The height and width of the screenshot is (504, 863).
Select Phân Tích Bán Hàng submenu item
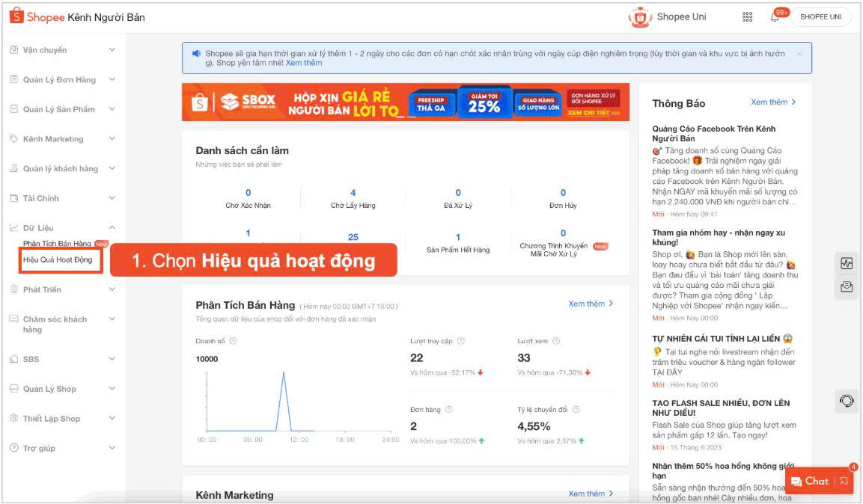click(x=57, y=244)
